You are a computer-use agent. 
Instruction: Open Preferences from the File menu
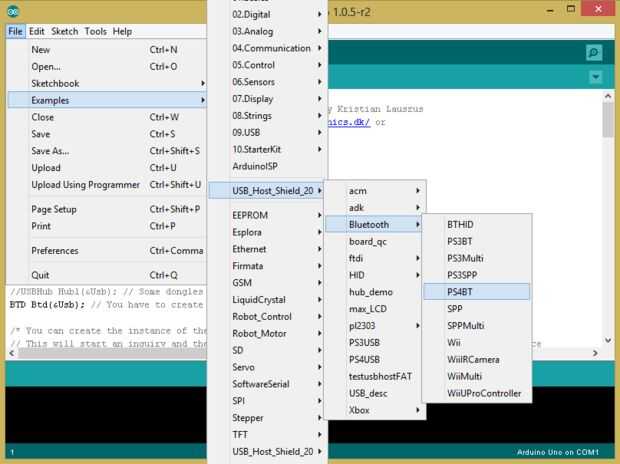tap(107, 251)
